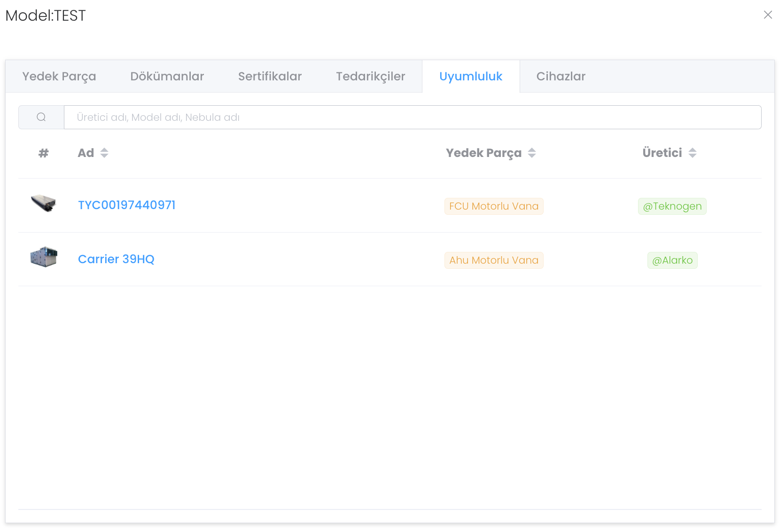This screenshot has width=779, height=532.
Task: Open the Sertifikalar tab
Action: (270, 76)
